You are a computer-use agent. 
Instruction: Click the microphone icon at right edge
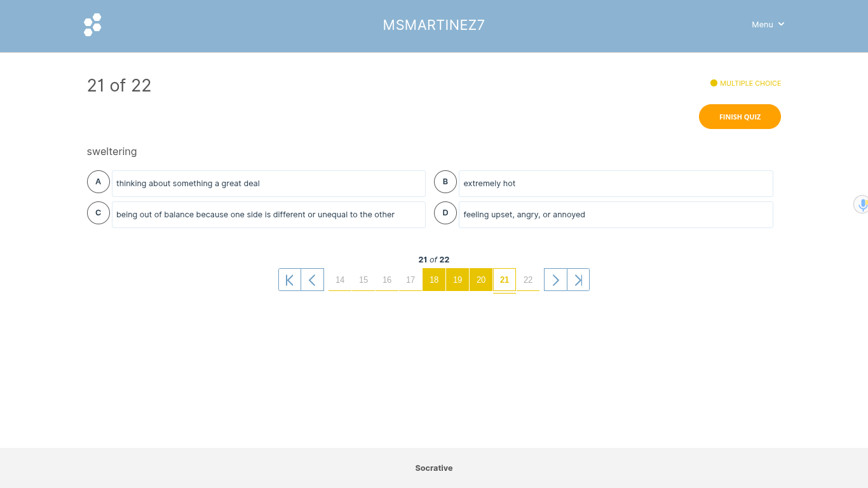pos(862,205)
